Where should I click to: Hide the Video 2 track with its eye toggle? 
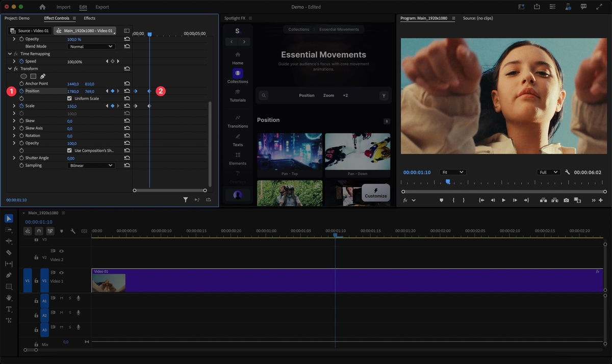point(61,251)
